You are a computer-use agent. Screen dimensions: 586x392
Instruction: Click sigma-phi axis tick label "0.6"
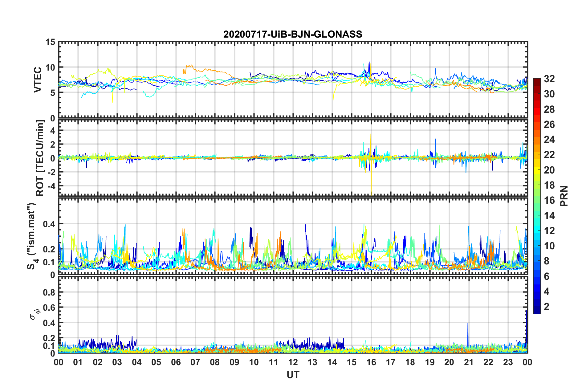[x=49, y=308]
